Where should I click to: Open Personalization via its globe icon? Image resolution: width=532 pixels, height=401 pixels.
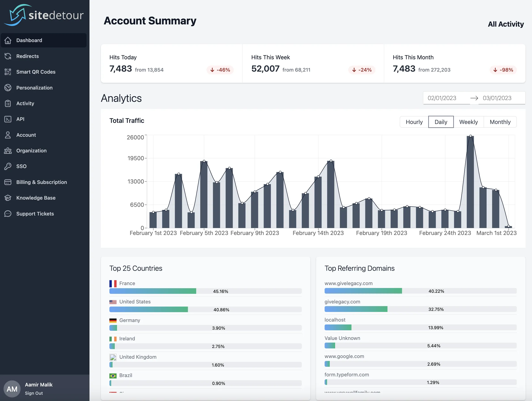(x=8, y=87)
